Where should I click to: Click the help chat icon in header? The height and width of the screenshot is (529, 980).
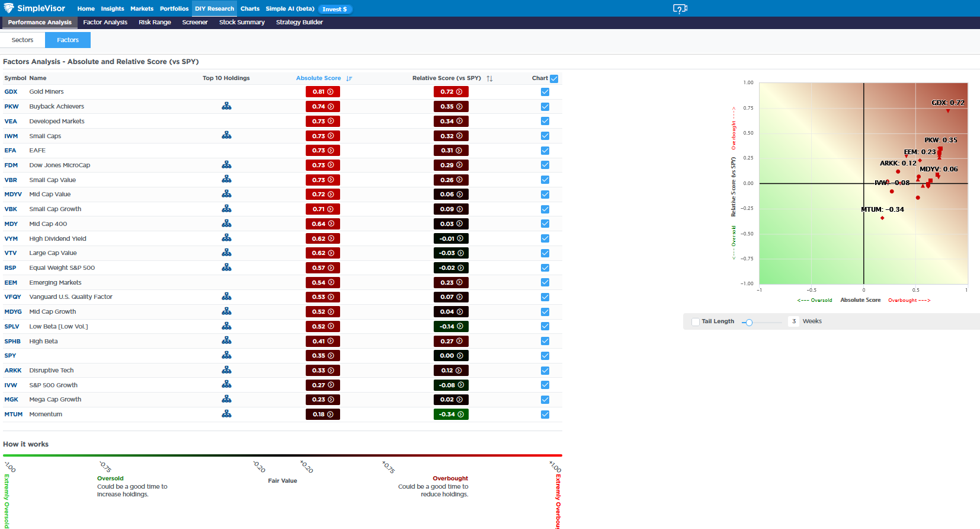680,8
